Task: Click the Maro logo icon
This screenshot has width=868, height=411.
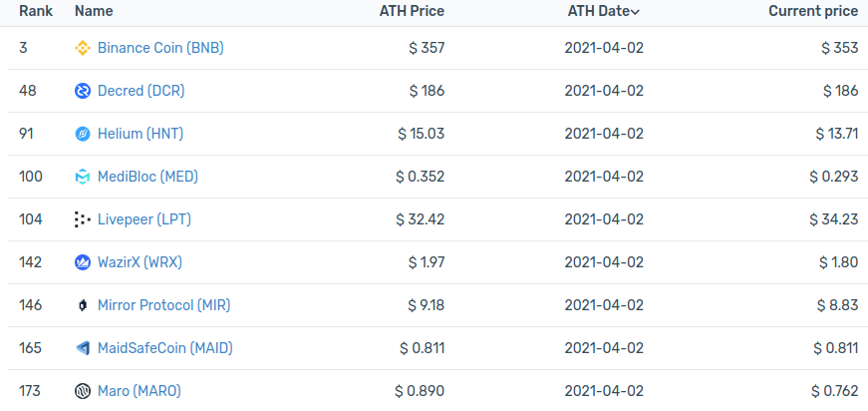Action: coord(82,391)
